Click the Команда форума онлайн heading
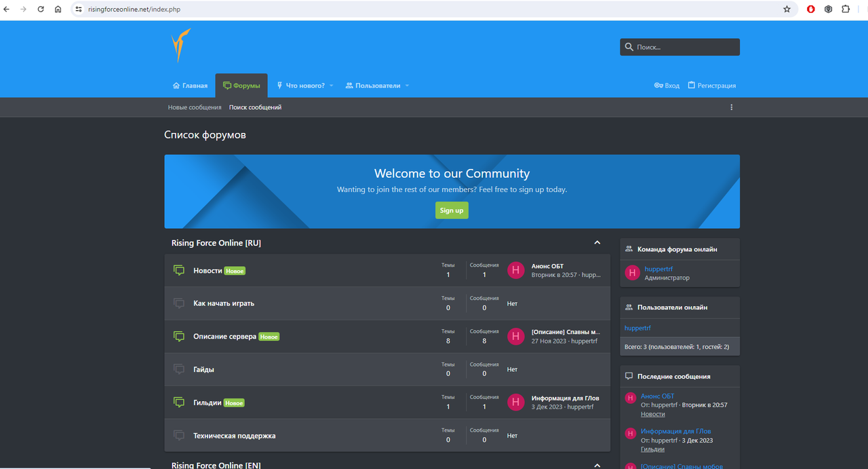This screenshot has height=469, width=868. 677,249
